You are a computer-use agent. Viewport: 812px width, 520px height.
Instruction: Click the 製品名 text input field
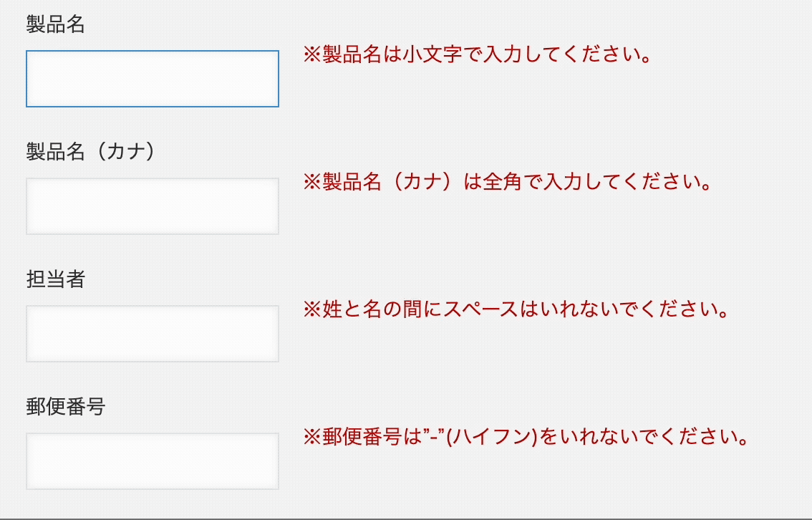point(152,79)
